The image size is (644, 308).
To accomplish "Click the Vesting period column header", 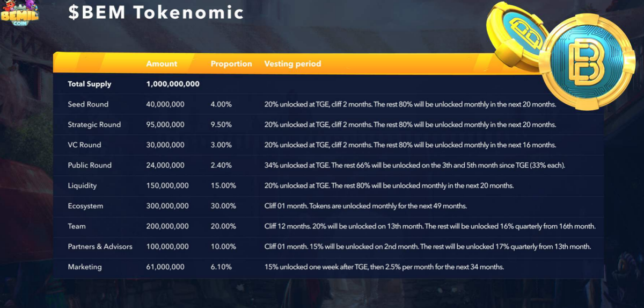I will pyautogui.click(x=292, y=63).
